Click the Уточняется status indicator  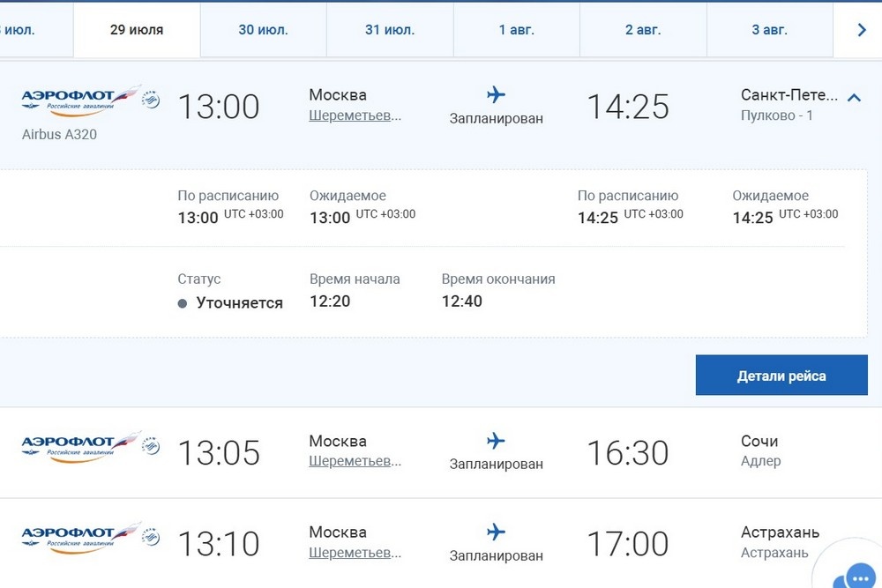tap(230, 302)
